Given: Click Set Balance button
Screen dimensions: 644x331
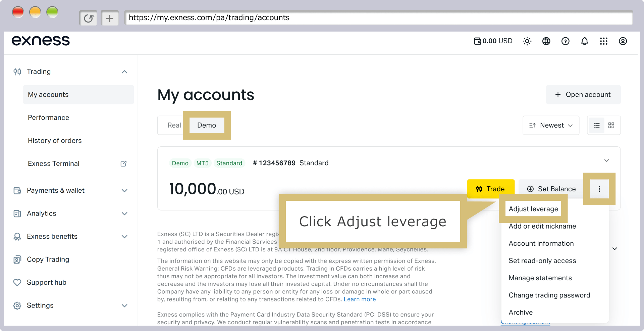Looking at the screenshot, I should coord(551,189).
